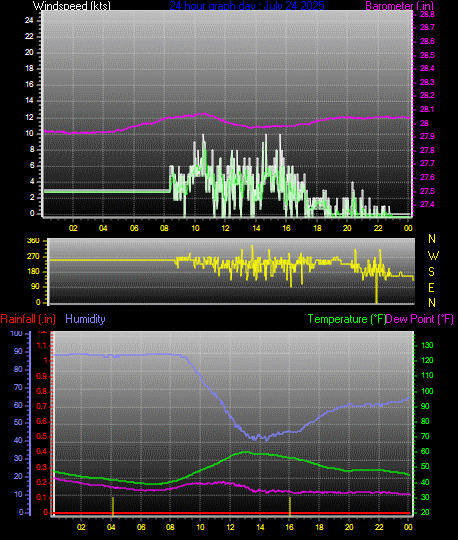Screen dimensions: 458x540
Task: Select the 28.1 barometer scale value
Action: (x=427, y=109)
